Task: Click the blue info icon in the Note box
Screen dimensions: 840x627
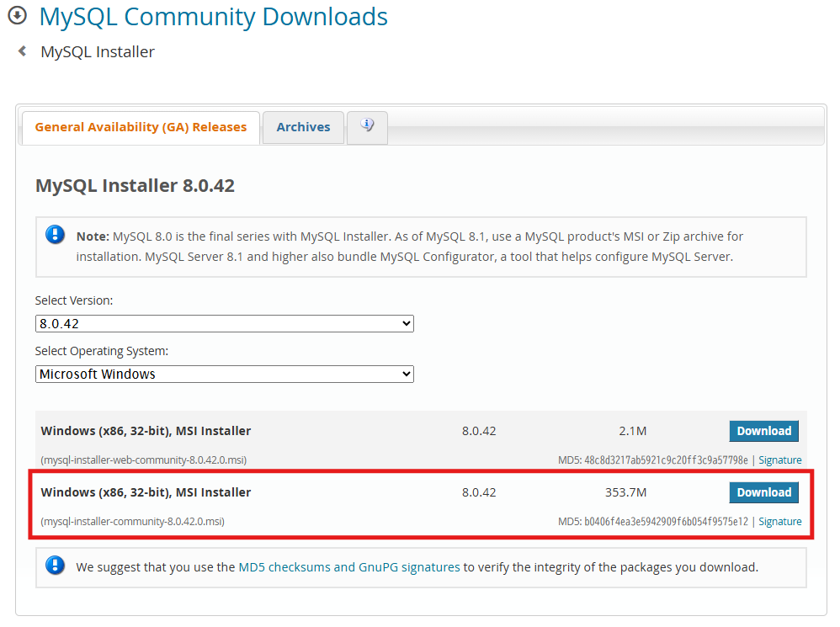Action: click(x=56, y=235)
